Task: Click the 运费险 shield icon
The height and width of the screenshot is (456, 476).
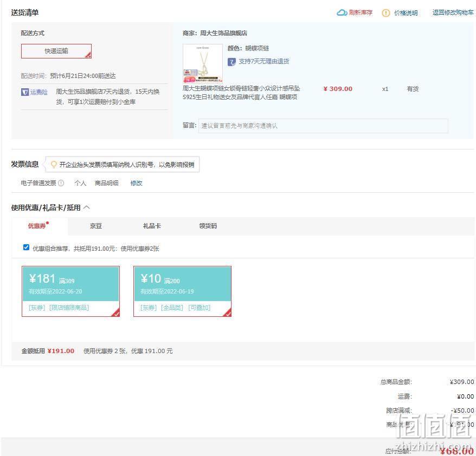Action: (24, 92)
